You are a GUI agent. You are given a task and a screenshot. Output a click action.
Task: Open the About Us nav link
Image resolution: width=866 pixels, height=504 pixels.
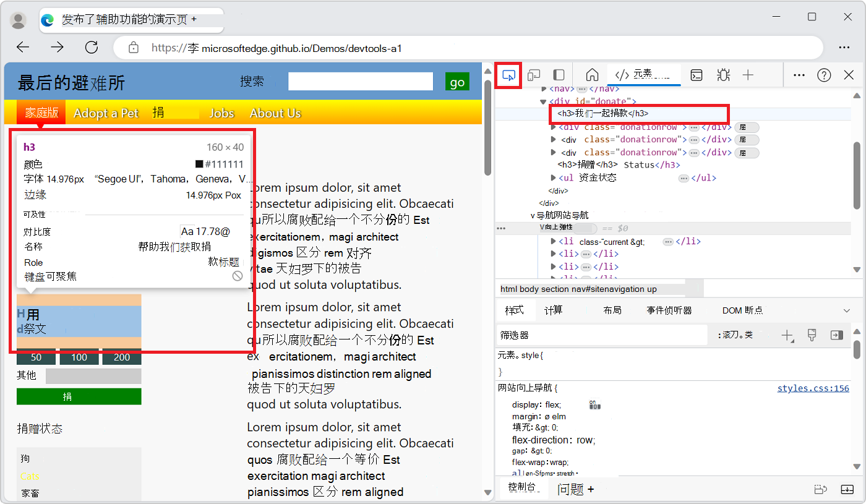click(x=275, y=113)
